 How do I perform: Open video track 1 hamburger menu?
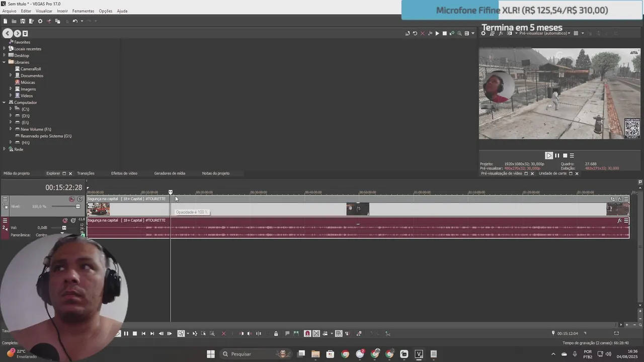pyautogui.click(x=5, y=199)
